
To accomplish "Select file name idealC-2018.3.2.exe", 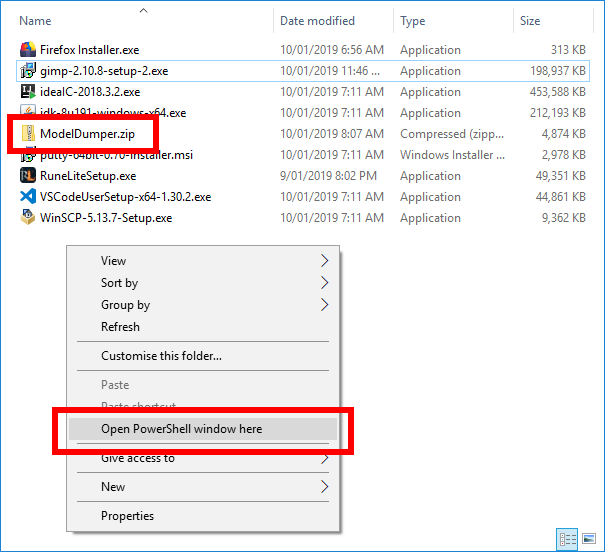I will pyautogui.click(x=90, y=92).
